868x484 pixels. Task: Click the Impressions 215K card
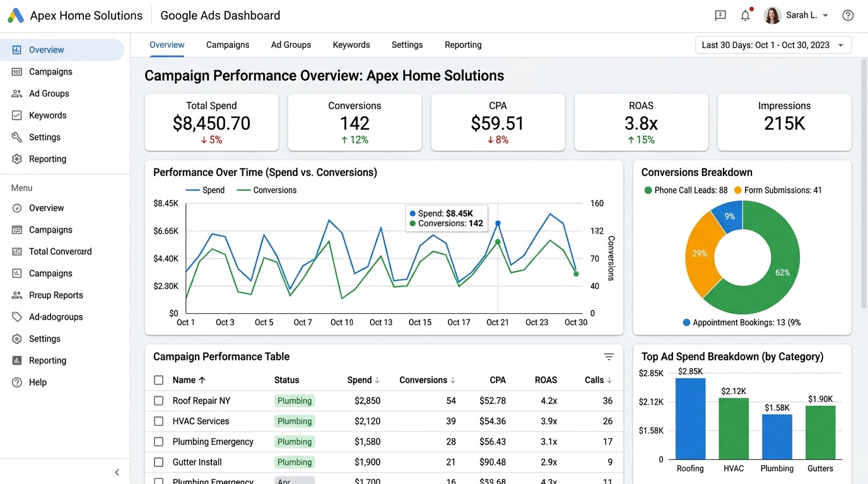pos(785,122)
